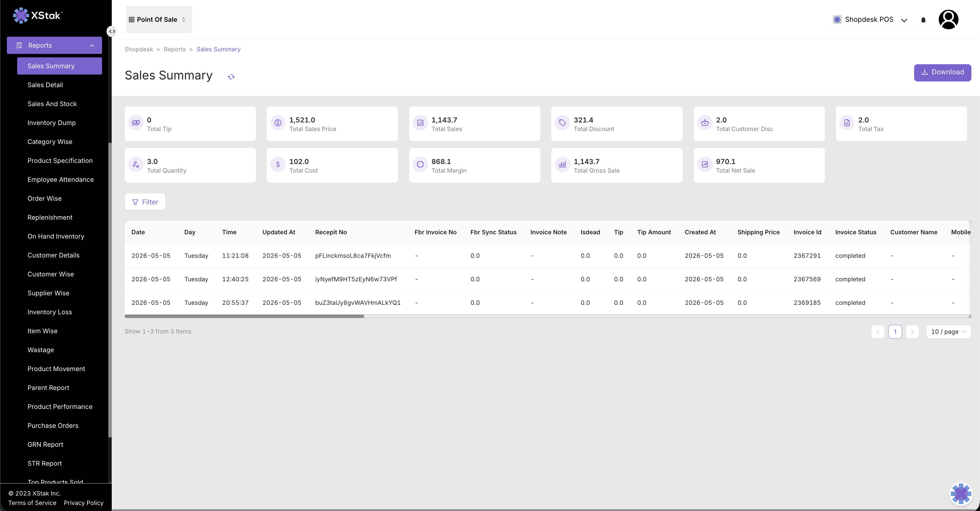980x511 pixels.
Task: Click the Date column header
Action: point(138,232)
